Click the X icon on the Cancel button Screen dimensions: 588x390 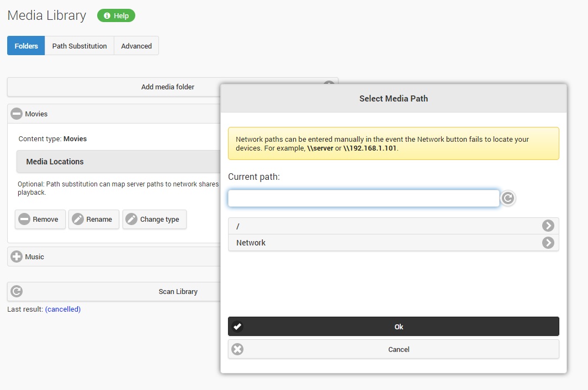coord(237,349)
